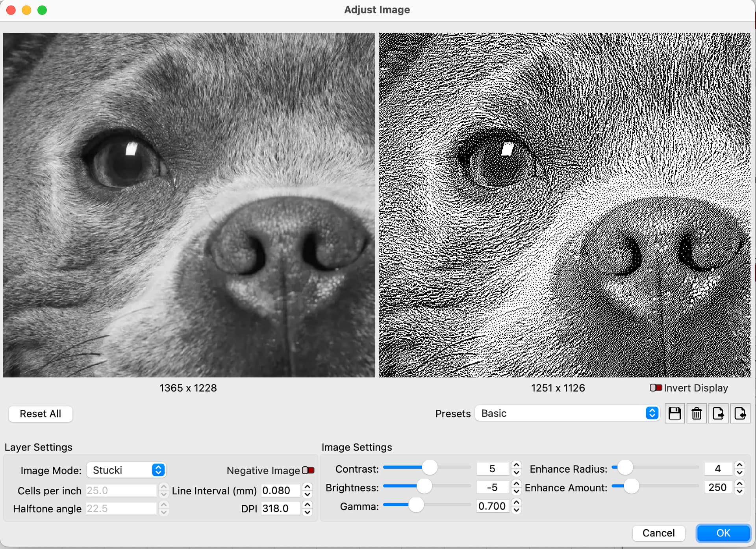756x549 pixels.
Task: Decrease Enhance Radius with the stepper down arrow
Action: coord(739,473)
